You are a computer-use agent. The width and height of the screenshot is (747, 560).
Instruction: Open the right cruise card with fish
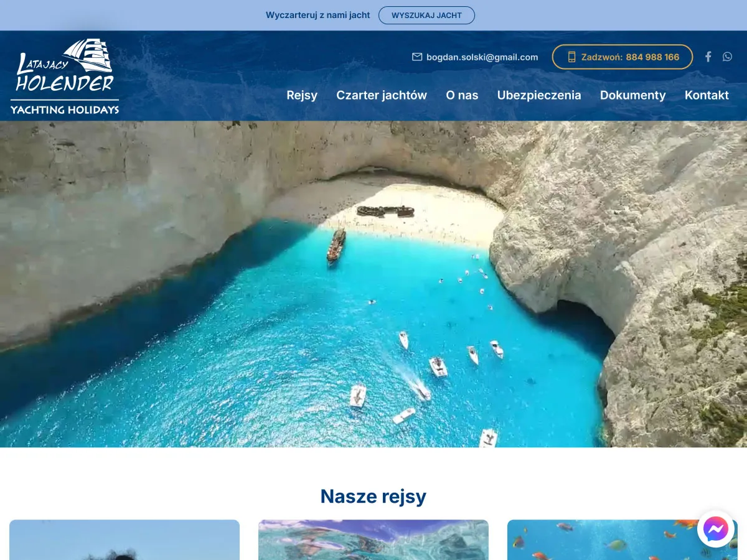pyautogui.click(x=598, y=539)
